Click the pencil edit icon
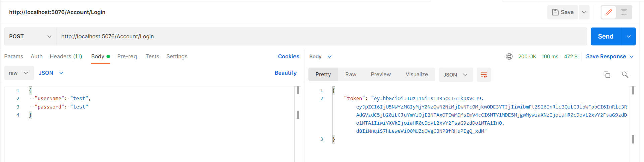The image size is (644, 162). click(609, 12)
